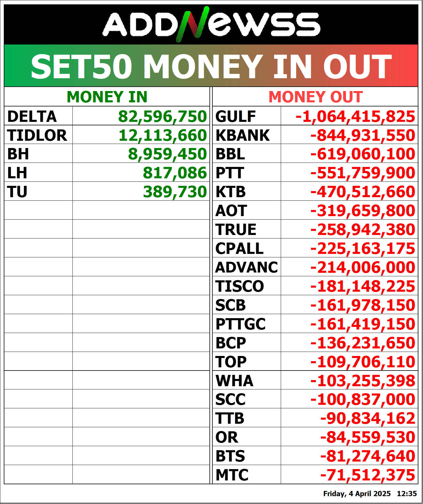Click the ADVANC stock symbol

pos(247,267)
